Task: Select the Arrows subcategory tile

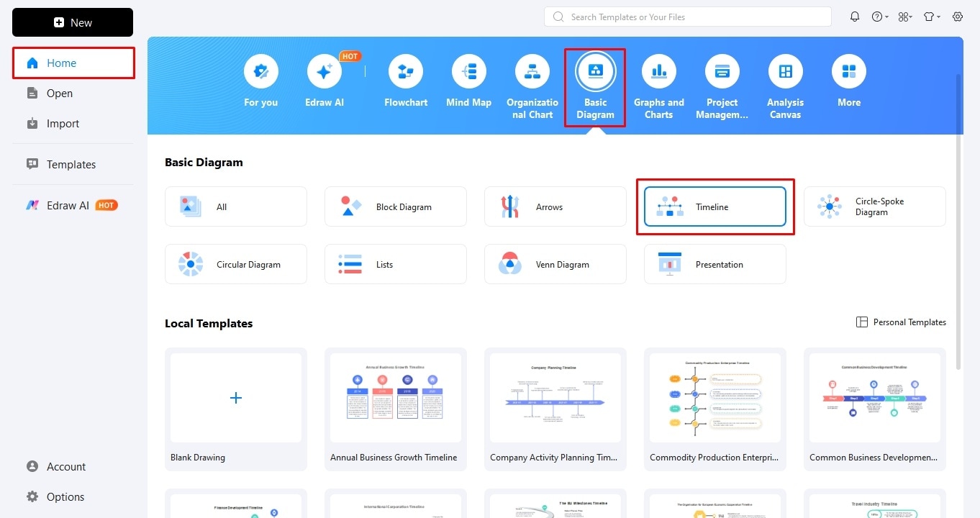Action: click(x=555, y=206)
